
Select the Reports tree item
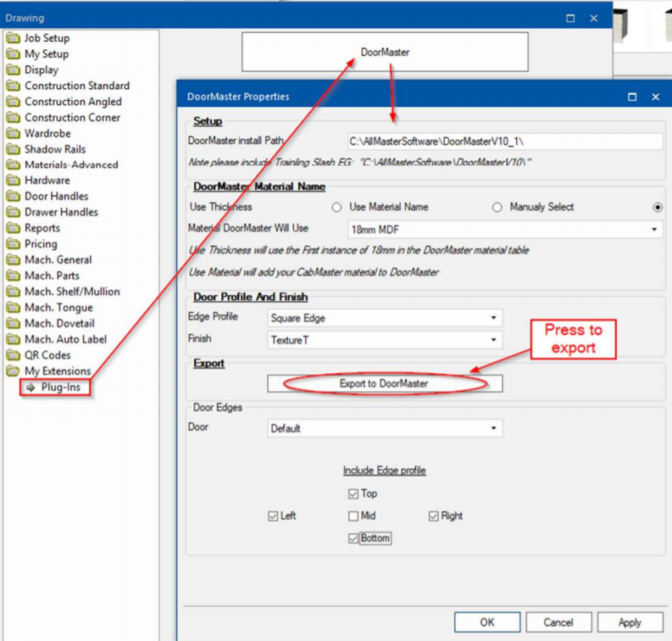click(42, 228)
